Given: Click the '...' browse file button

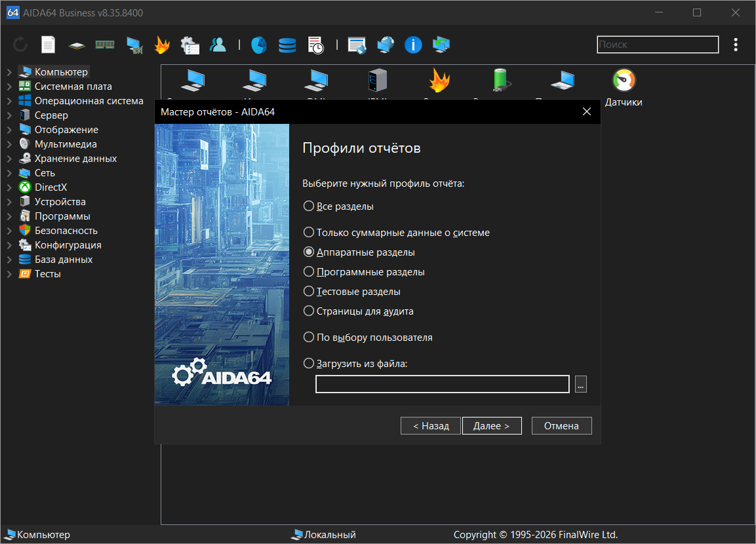Looking at the screenshot, I should 581,385.
